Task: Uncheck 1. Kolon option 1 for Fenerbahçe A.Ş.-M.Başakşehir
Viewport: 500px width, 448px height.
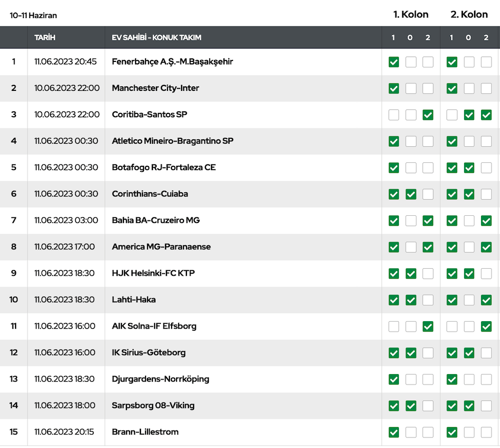Action: [x=394, y=62]
